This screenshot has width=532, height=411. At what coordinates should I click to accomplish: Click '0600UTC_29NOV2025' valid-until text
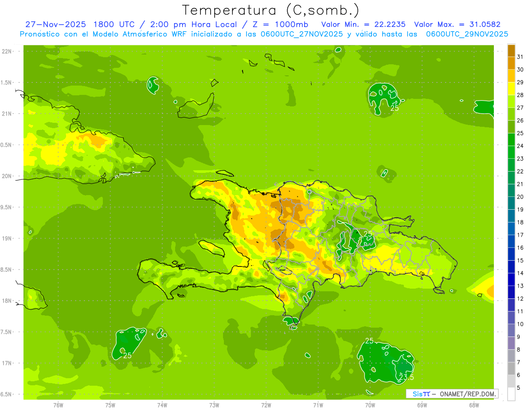pyautogui.click(x=467, y=34)
